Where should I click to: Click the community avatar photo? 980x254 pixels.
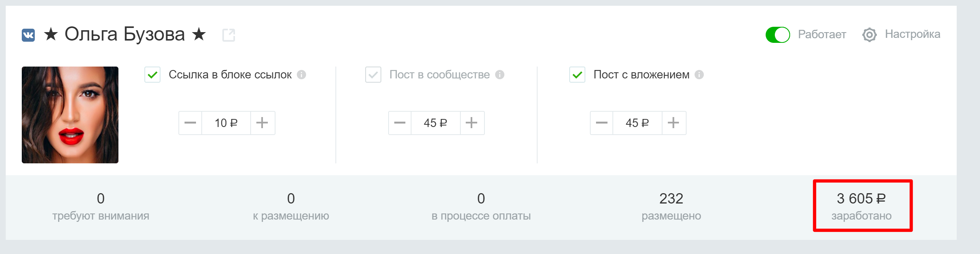click(x=70, y=115)
